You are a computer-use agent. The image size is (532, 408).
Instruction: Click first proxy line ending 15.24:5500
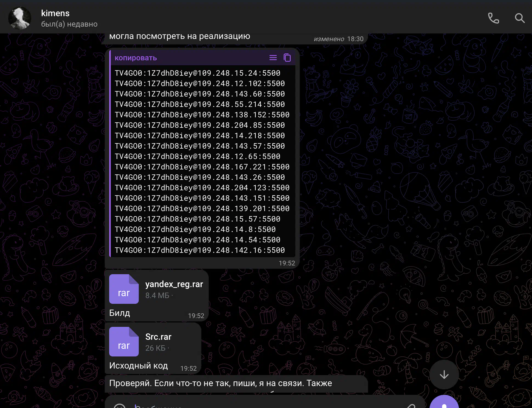(197, 73)
